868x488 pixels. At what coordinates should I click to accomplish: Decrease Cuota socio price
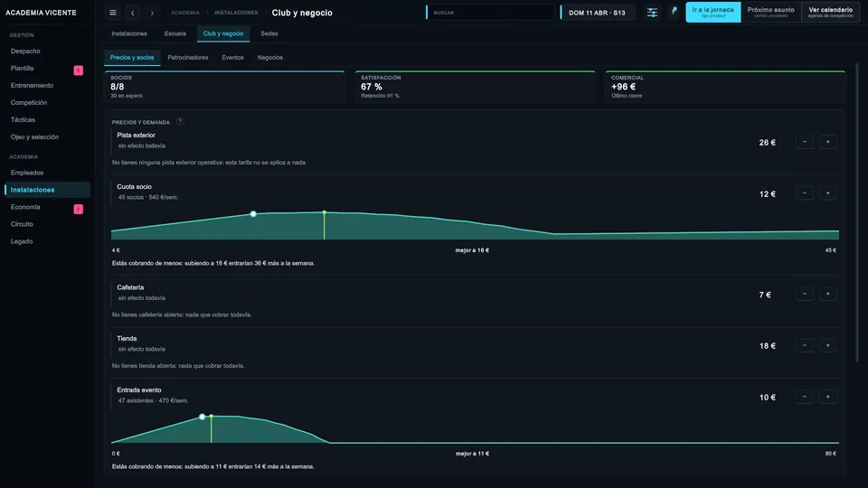coord(805,193)
